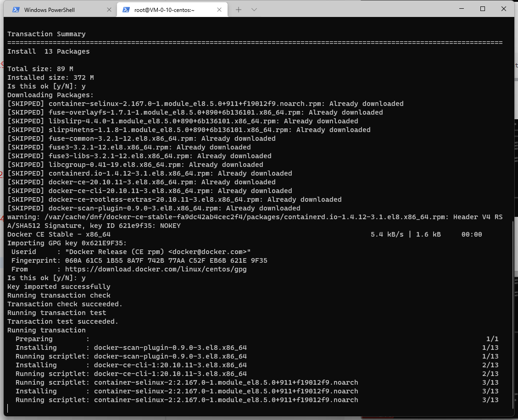Click the SKIPPED containerd.io rpm line

[x=150, y=173]
